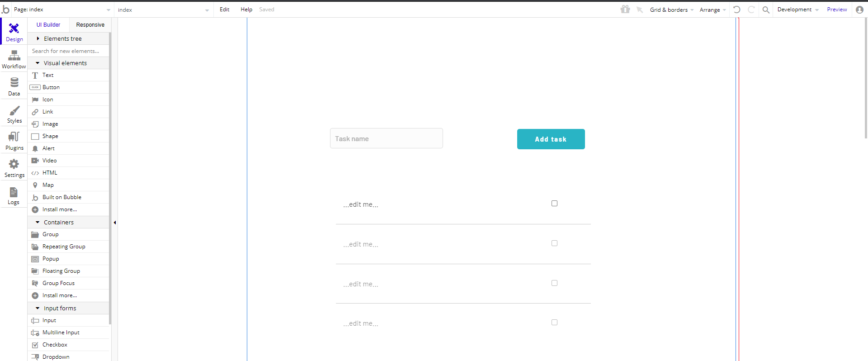Open the index element picker dropdown
The image size is (868, 361).
click(x=163, y=9)
